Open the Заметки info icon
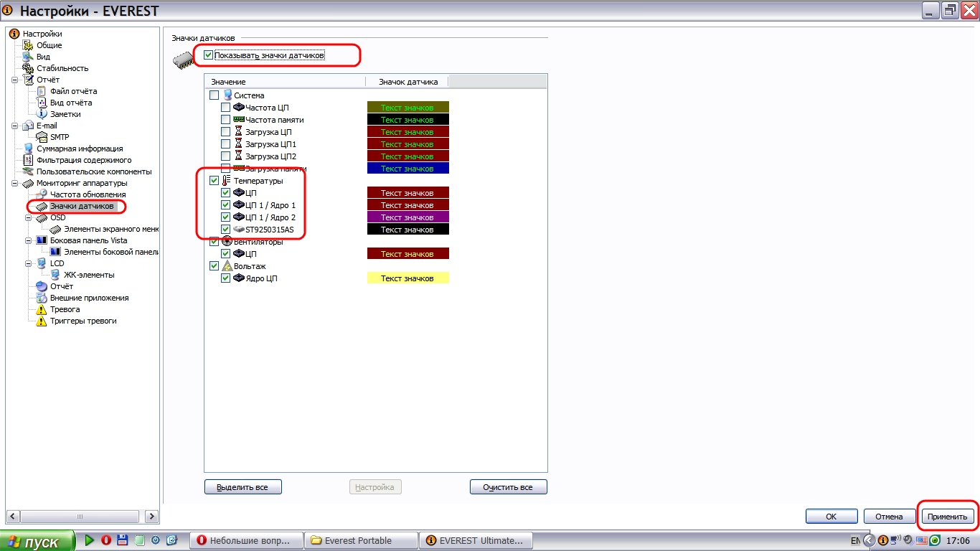 tap(42, 114)
